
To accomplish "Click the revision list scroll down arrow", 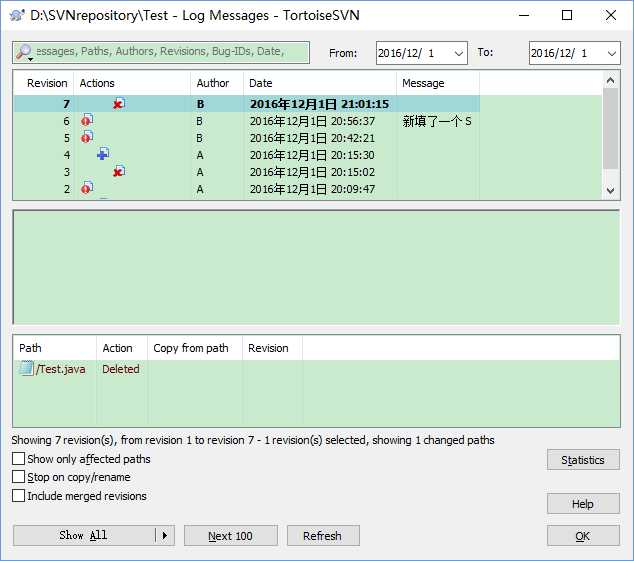I will [611, 190].
